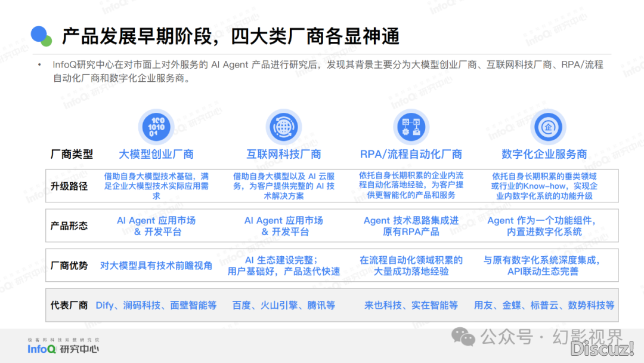Click the slide title 产品发展早期阶段，四大类厂商各显神通
Screen dimensions: 644x363
pos(230,36)
